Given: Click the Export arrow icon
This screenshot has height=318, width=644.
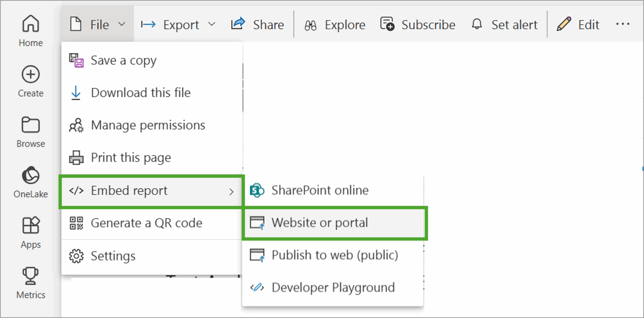Looking at the screenshot, I should [x=148, y=24].
